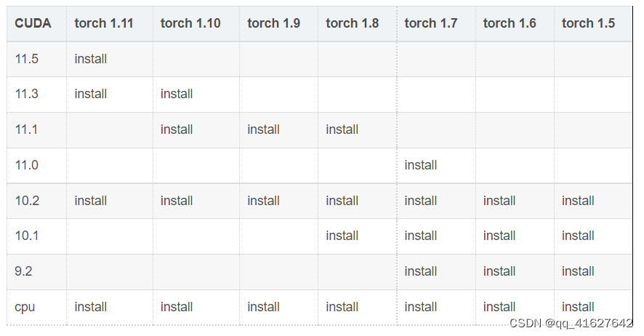Image resolution: width=644 pixels, height=336 pixels.
Task: Open install for CUDA 10.1 torch 1.8
Action: [x=342, y=236]
